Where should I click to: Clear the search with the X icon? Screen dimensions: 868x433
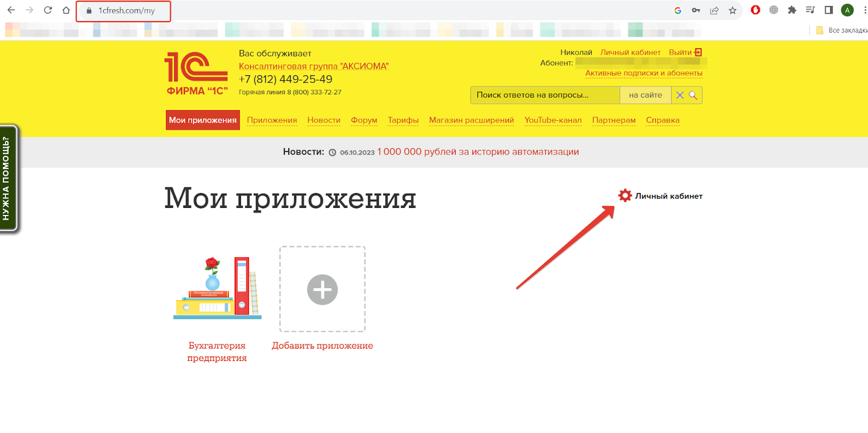tap(680, 95)
